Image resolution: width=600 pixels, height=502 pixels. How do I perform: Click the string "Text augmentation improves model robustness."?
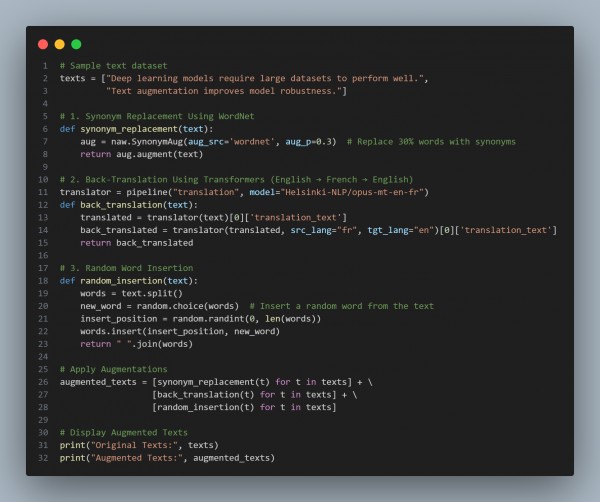point(223,91)
